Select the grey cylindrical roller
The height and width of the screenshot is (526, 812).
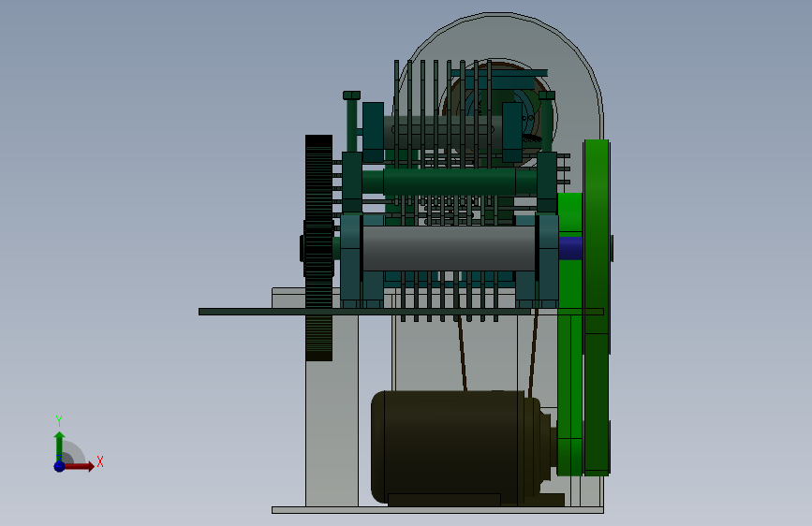tap(449, 249)
